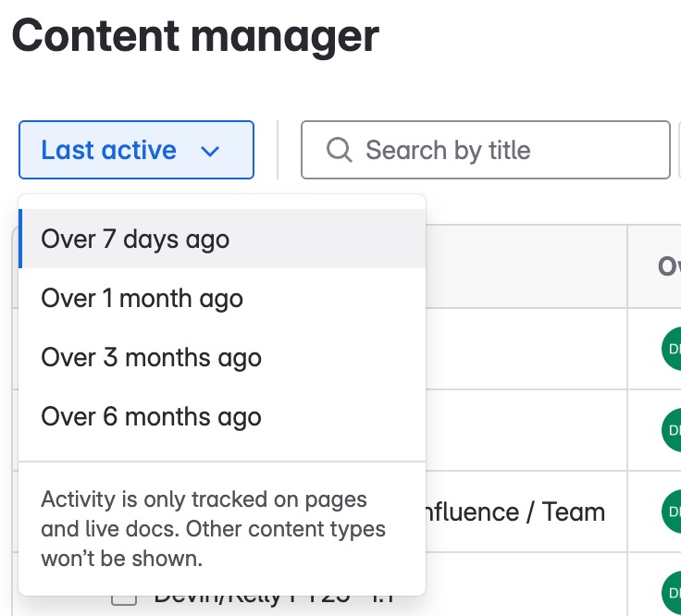
Task: Click the bottom-most green owner avatar
Action: point(672,593)
